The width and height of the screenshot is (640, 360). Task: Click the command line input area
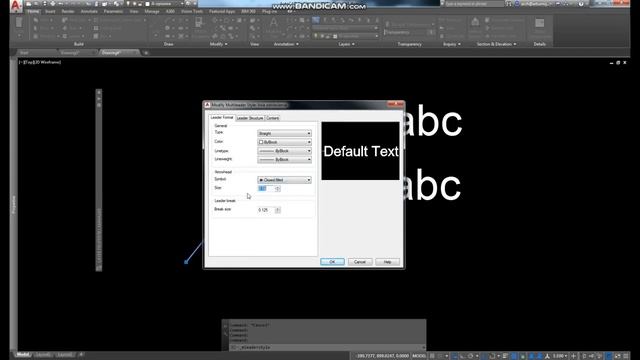click(x=327, y=347)
